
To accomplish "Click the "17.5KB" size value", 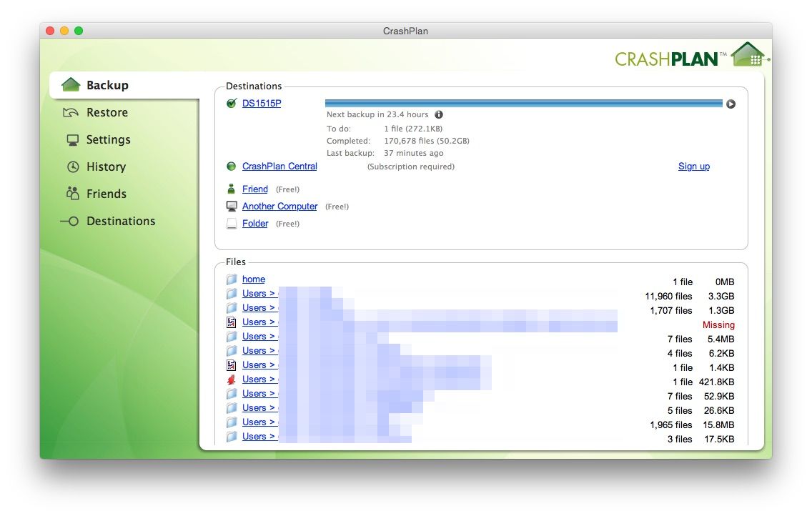I will (x=719, y=440).
